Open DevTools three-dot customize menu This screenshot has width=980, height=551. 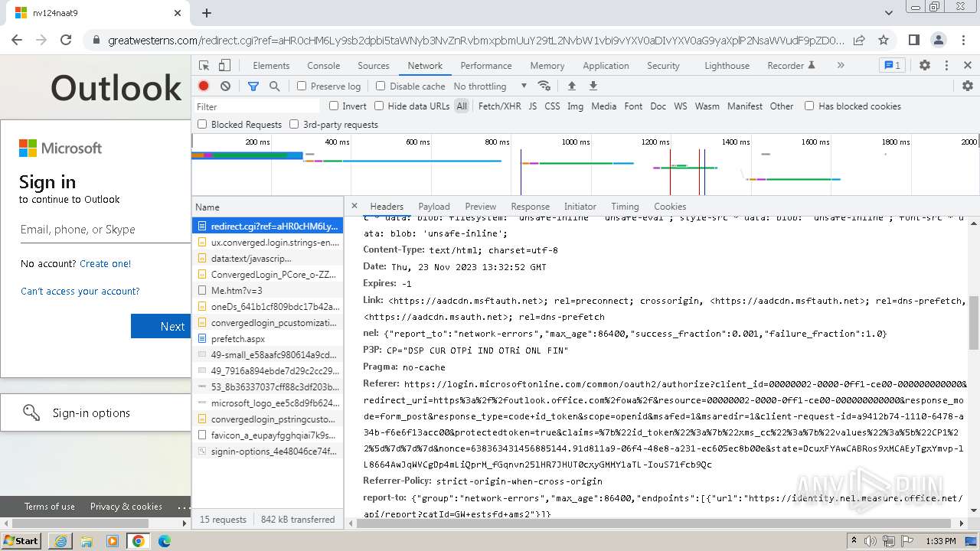(946, 66)
